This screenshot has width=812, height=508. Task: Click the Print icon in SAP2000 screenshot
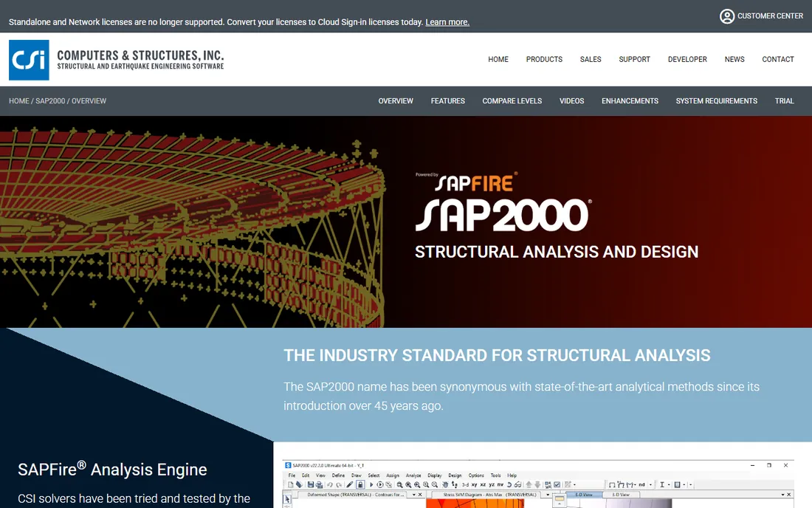(x=319, y=484)
